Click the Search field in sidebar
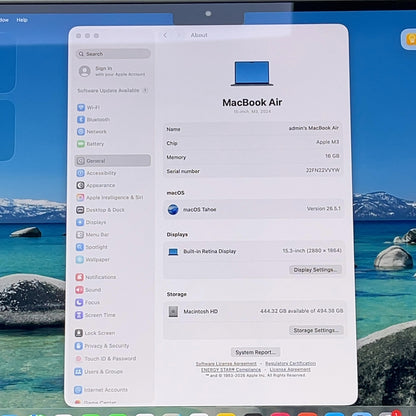Screen dimensions: 416x416 click(x=113, y=54)
